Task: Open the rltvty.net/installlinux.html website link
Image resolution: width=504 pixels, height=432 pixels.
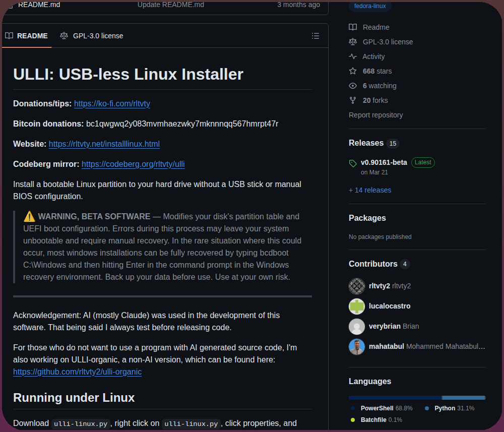Action: 104,144
